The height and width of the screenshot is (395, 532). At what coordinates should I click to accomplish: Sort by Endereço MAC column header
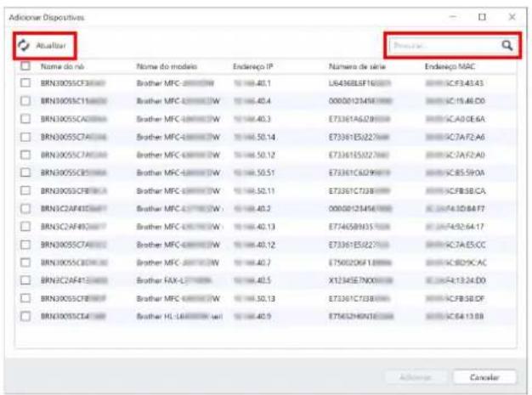[450, 66]
